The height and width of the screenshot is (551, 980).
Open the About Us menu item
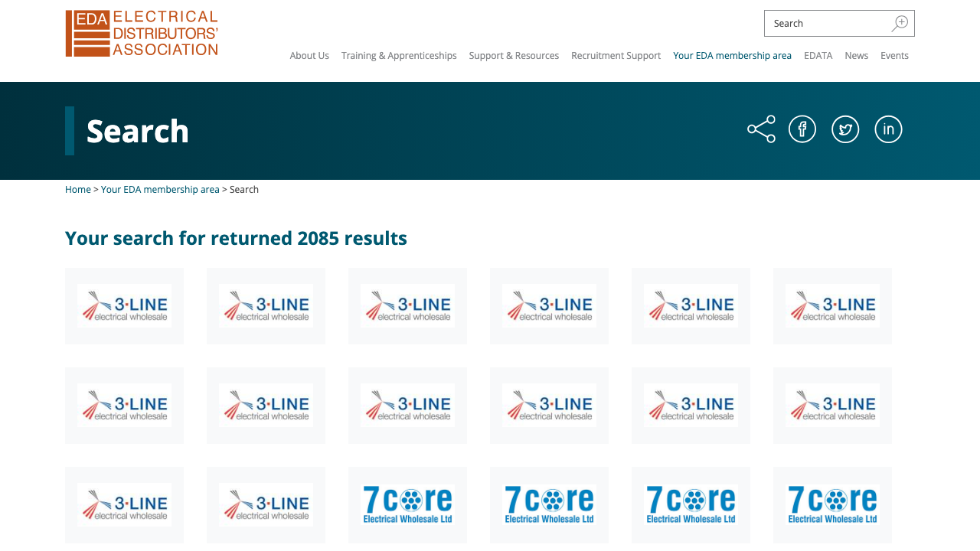coord(309,54)
